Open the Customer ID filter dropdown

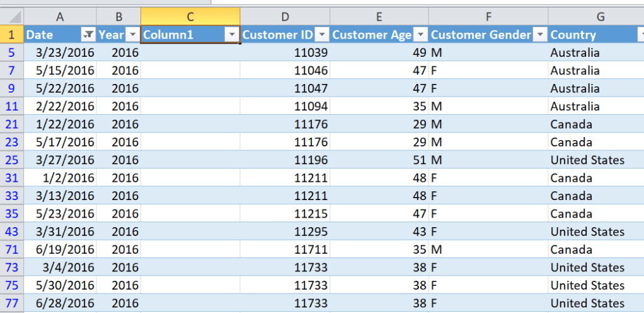click(322, 35)
